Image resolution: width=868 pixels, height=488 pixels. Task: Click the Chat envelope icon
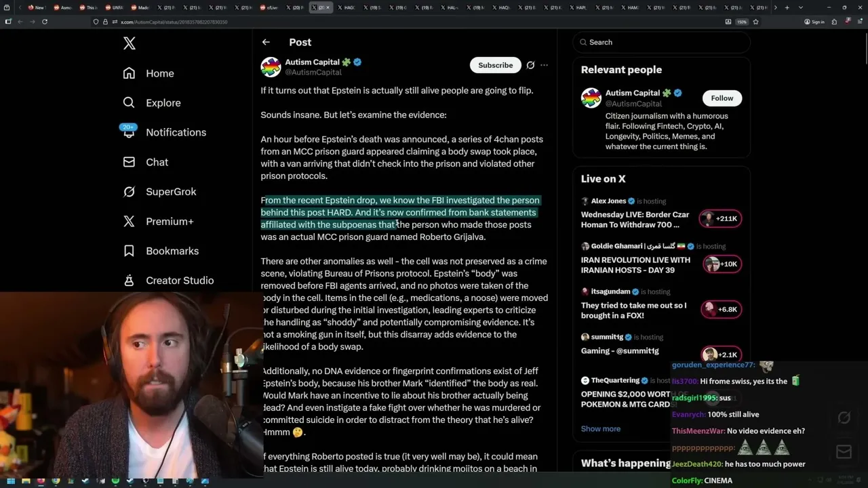pyautogui.click(x=129, y=162)
